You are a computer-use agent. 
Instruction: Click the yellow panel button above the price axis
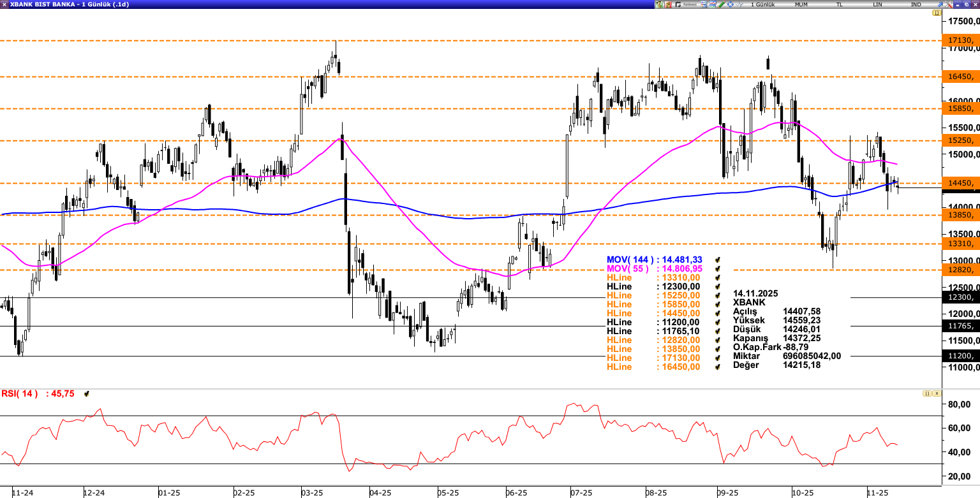tap(937, 13)
